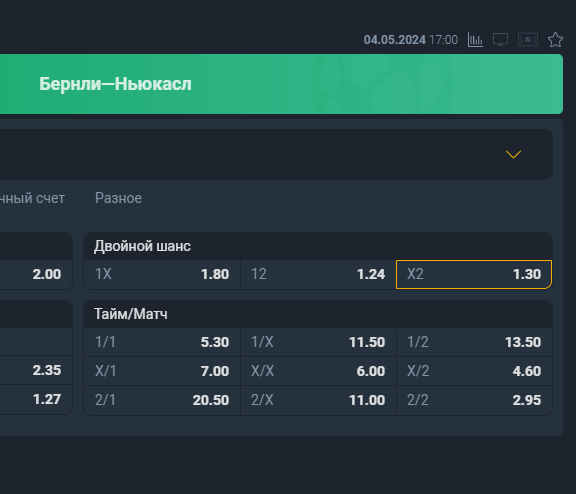Viewport: 576px width, 494px height.
Task: Open the partially visible счет tab
Action: click(x=32, y=198)
